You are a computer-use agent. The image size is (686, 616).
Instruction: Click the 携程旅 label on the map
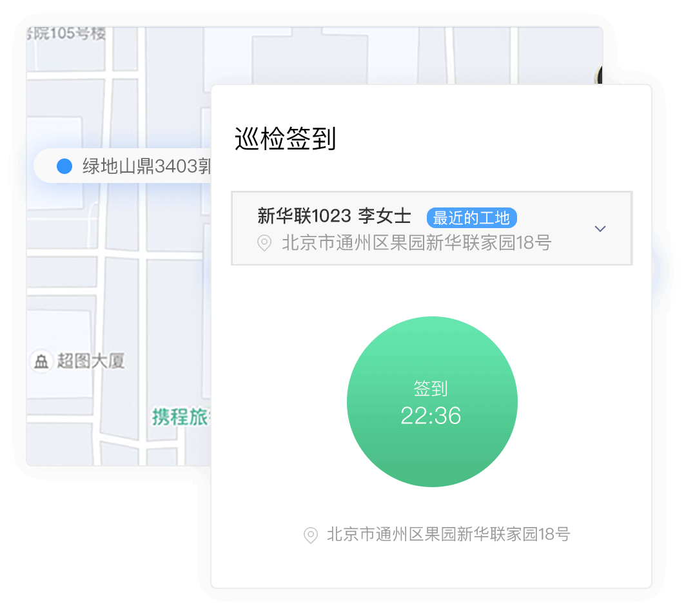point(181,417)
